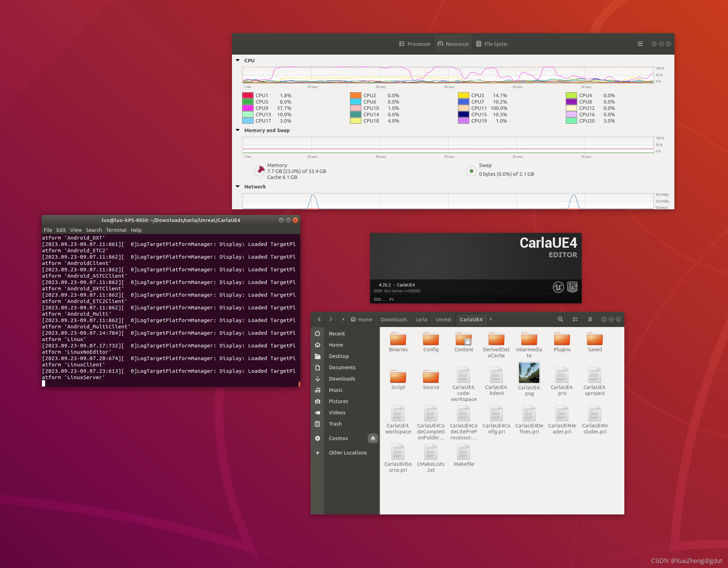Go to Unreal in path bar
728x568 pixels.
click(443, 319)
